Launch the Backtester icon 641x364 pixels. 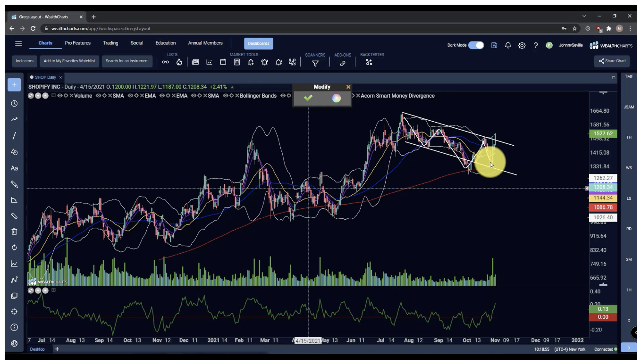369,62
